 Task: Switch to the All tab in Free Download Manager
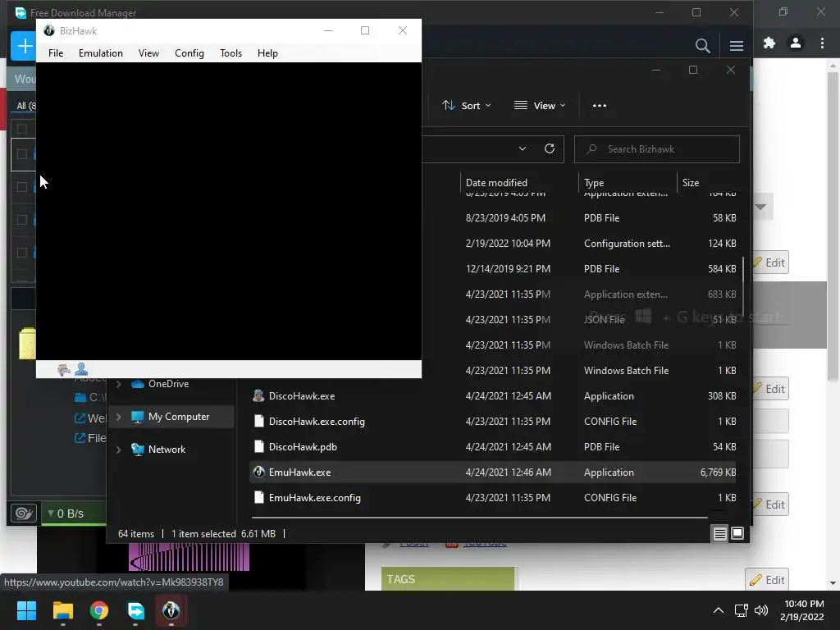click(x=25, y=106)
